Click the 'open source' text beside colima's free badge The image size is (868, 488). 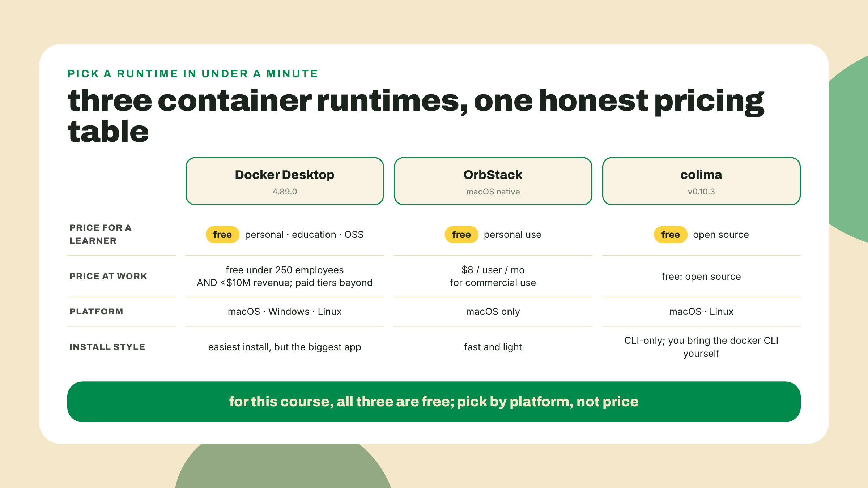coord(721,235)
